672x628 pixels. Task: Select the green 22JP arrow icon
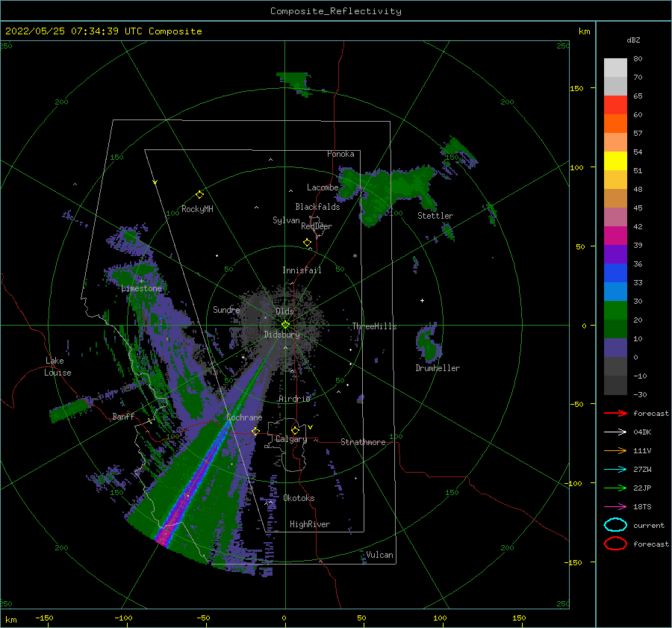615,488
